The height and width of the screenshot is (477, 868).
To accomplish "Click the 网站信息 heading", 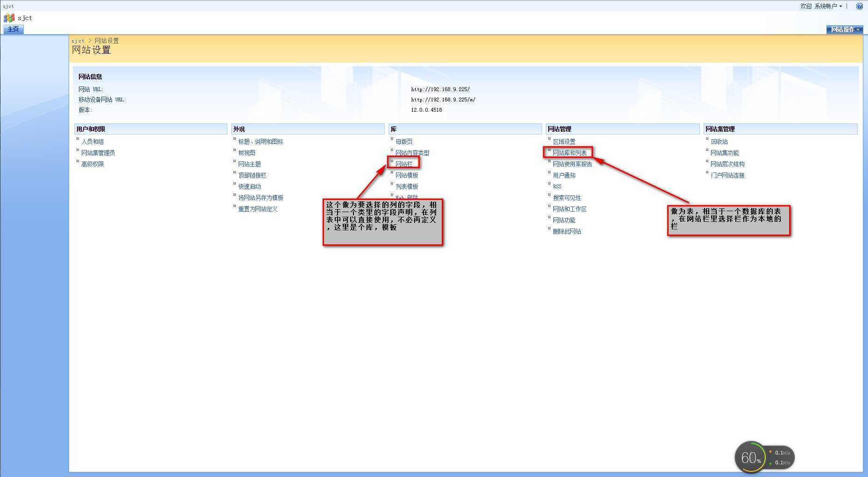I will [x=90, y=77].
